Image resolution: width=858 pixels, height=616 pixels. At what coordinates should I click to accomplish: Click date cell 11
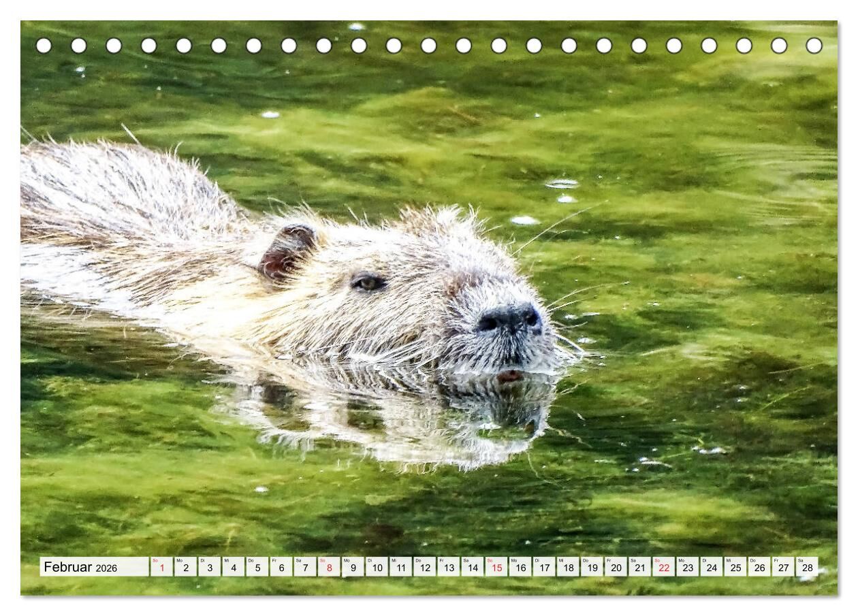pos(400,567)
